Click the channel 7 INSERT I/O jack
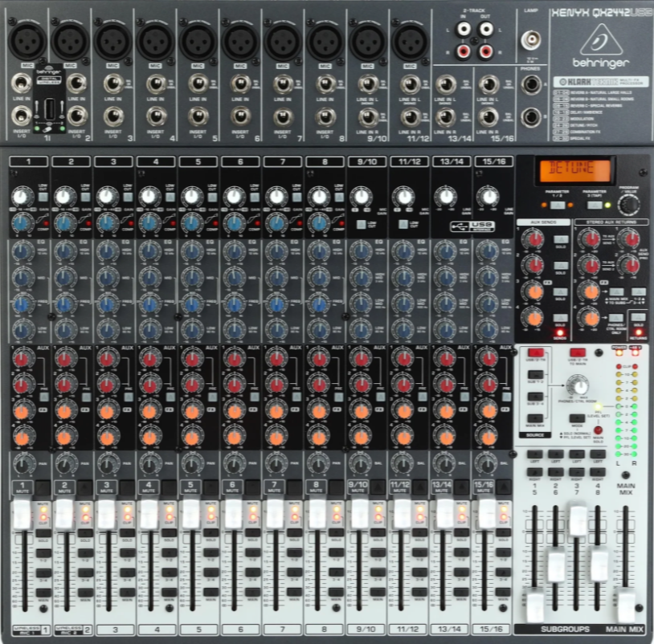This screenshot has height=644, width=654. (x=282, y=116)
